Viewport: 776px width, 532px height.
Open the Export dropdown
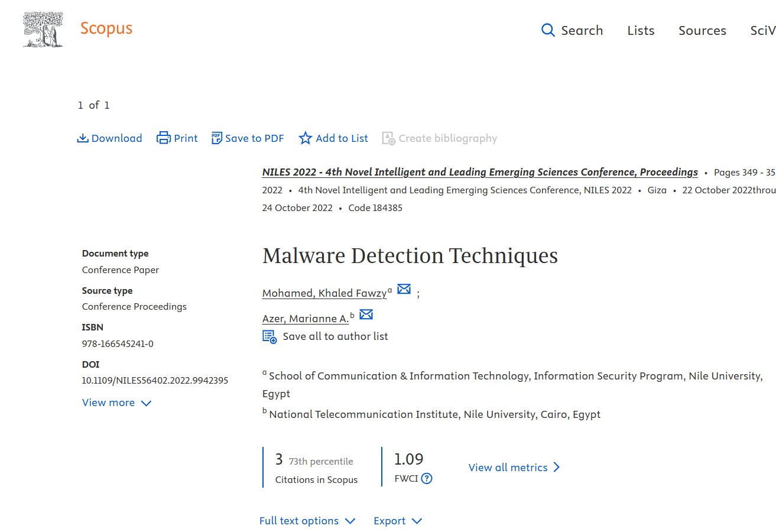coord(398,521)
